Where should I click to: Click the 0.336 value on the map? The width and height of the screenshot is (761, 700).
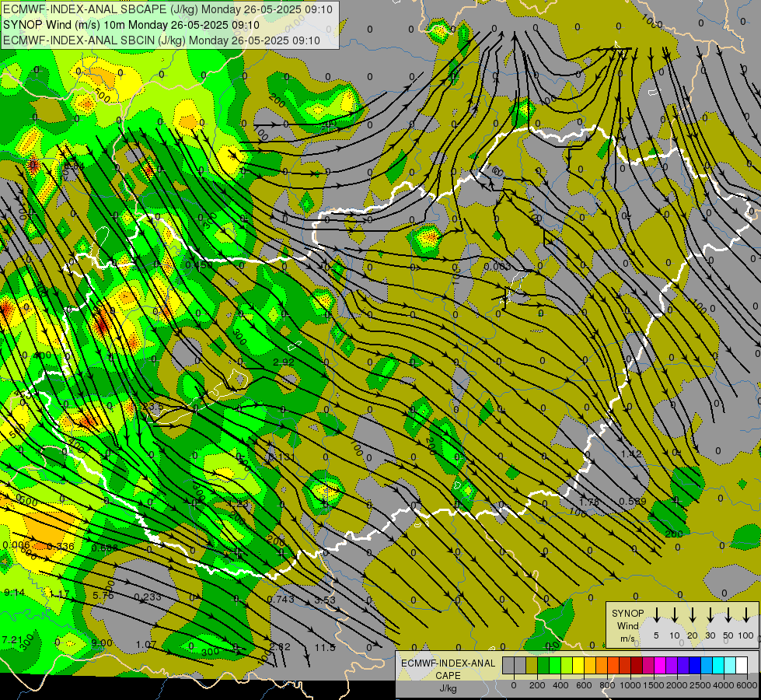tap(61, 547)
